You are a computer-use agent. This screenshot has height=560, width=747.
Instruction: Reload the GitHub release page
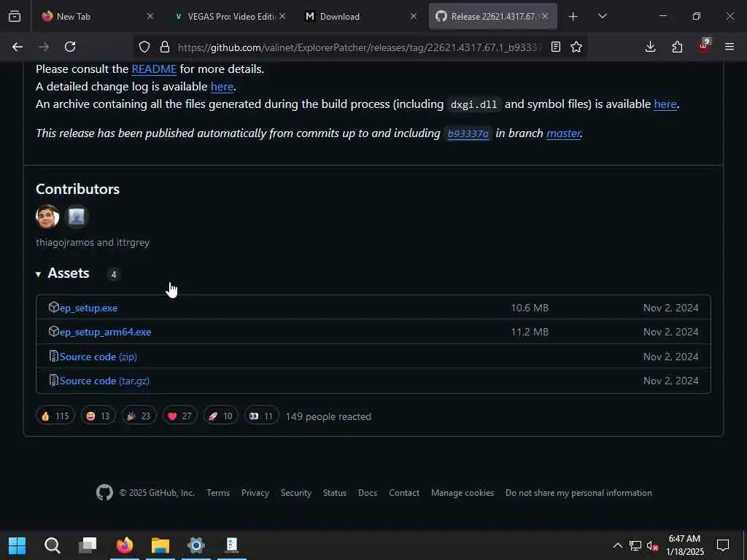[70, 47]
